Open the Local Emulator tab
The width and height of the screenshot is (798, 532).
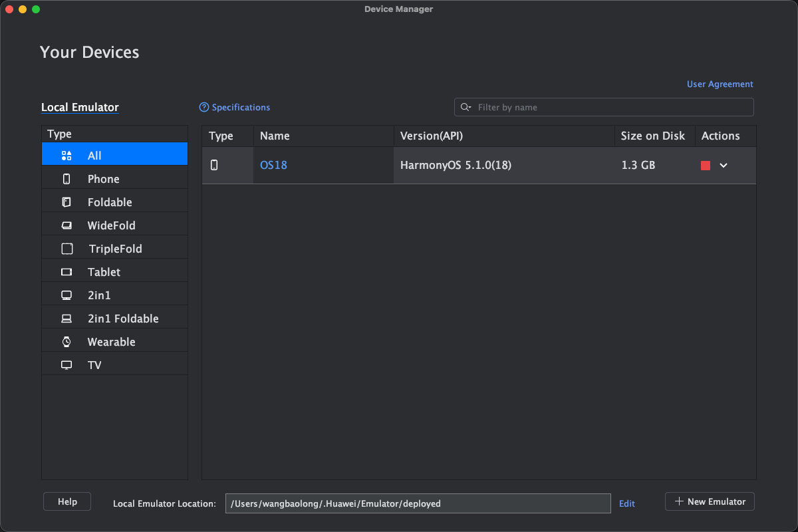(x=80, y=107)
